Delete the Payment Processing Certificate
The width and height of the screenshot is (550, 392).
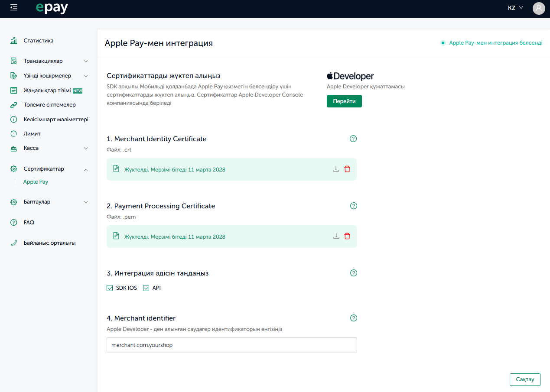(x=347, y=236)
